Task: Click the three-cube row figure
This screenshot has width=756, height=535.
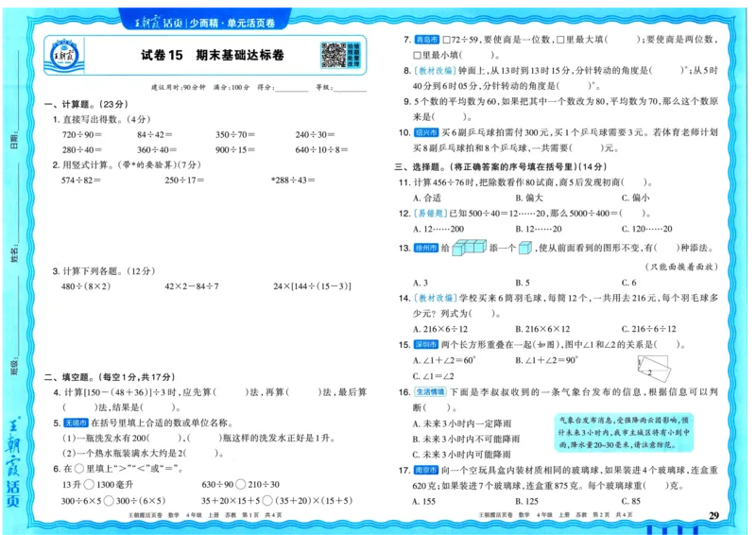Action: pyautogui.click(x=469, y=248)
